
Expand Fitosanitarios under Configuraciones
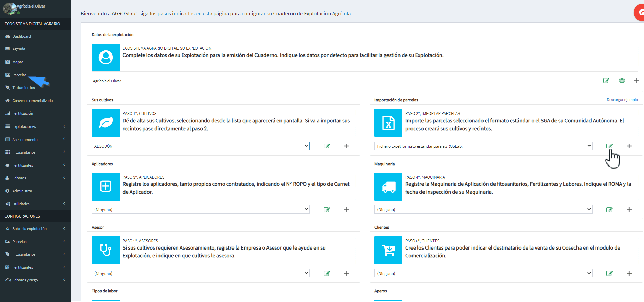click(x=35, y=254)
